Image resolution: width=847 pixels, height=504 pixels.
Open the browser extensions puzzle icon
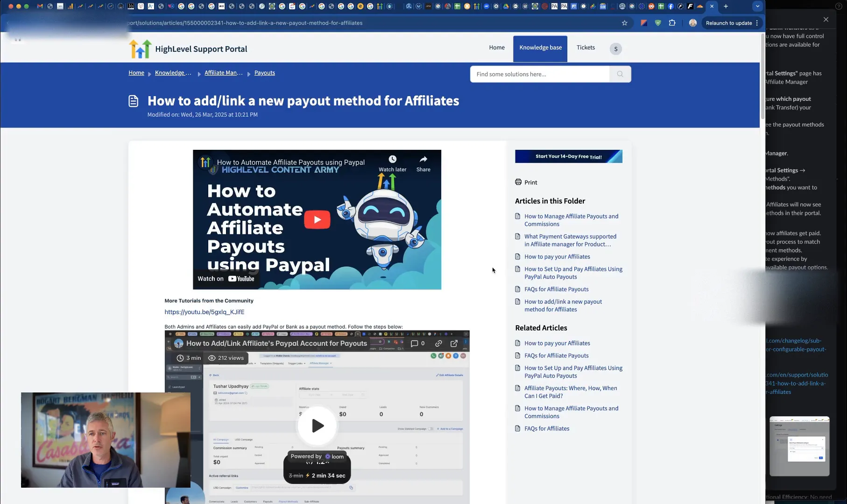(x=672, y=23)
